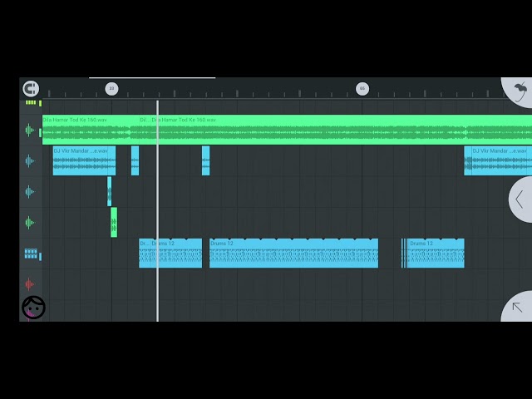The image size is (532, 399).
Task: Open the FL Studio fruit logo menu
Action: point(519,92)
